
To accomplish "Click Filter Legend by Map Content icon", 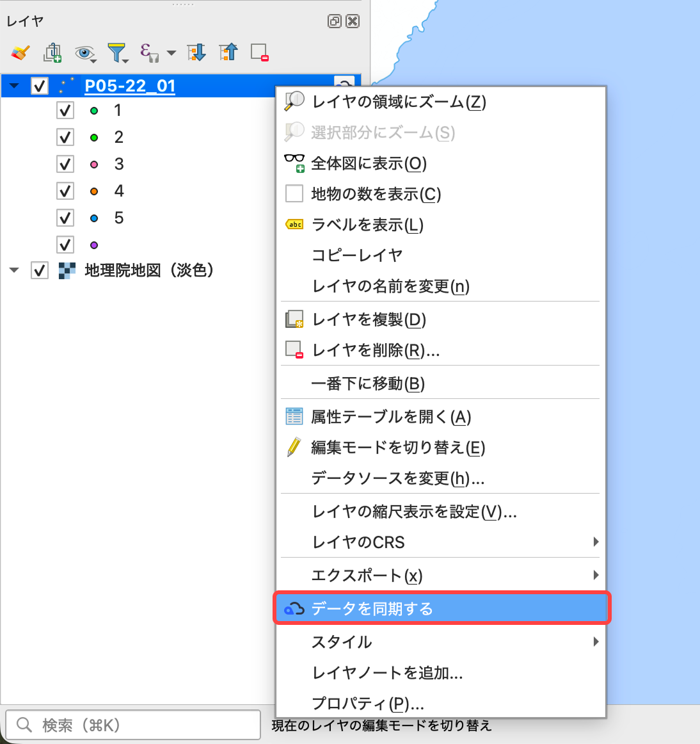I will [x=117, y=53].
